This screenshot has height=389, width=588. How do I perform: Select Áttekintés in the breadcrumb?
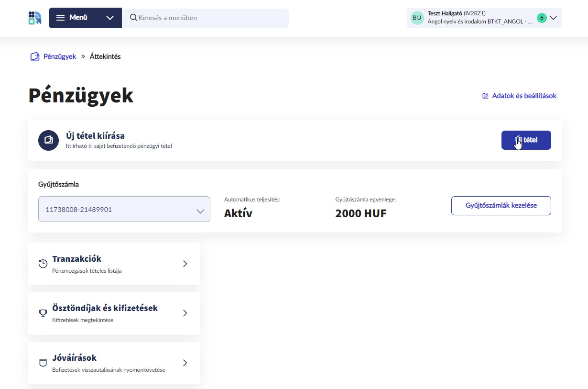pos(105,56)
